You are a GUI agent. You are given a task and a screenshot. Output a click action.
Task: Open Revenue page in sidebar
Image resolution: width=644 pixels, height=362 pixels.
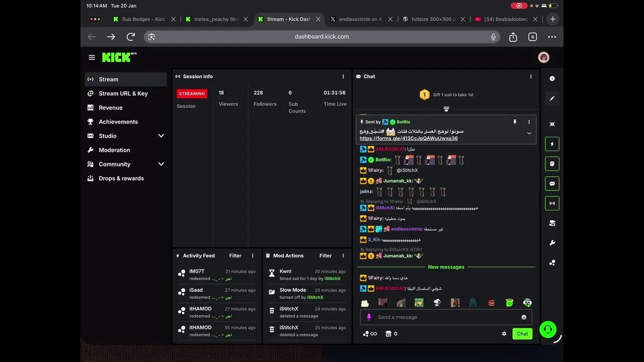[x=126, y=108]
